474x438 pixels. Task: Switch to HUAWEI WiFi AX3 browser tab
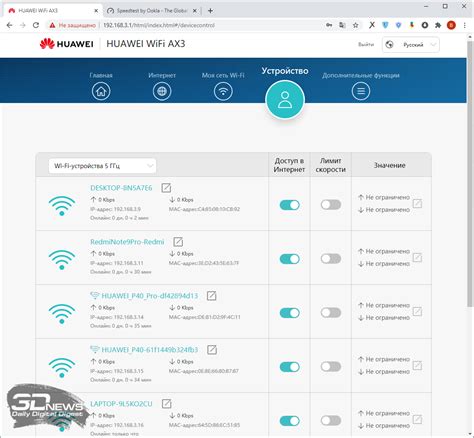(x=53, y=11)
